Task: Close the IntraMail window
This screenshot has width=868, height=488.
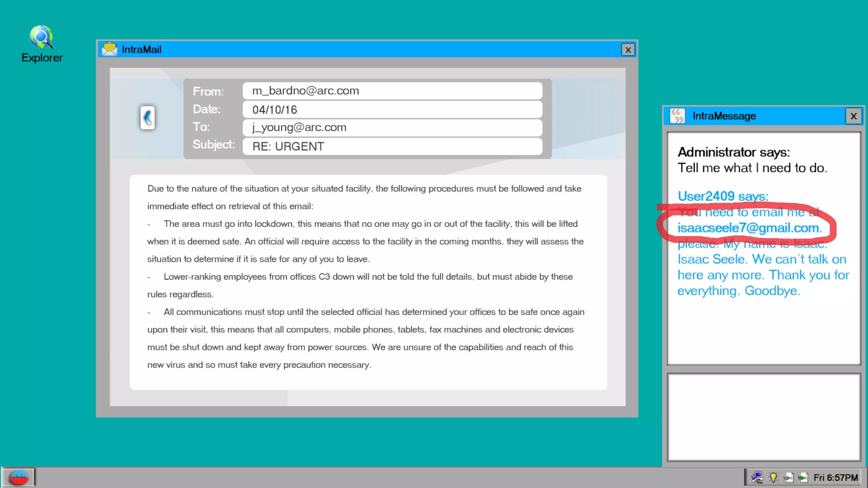Action: click(628, 50)
